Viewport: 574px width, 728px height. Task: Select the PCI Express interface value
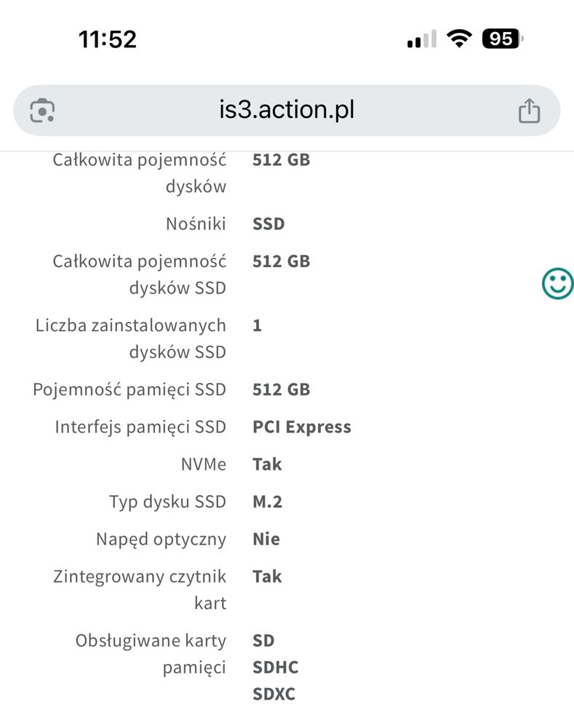coord(302,427)
